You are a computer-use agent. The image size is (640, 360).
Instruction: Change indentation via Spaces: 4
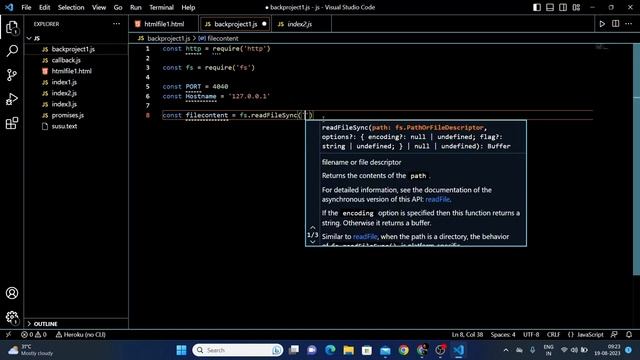click(x=503, y=335)
